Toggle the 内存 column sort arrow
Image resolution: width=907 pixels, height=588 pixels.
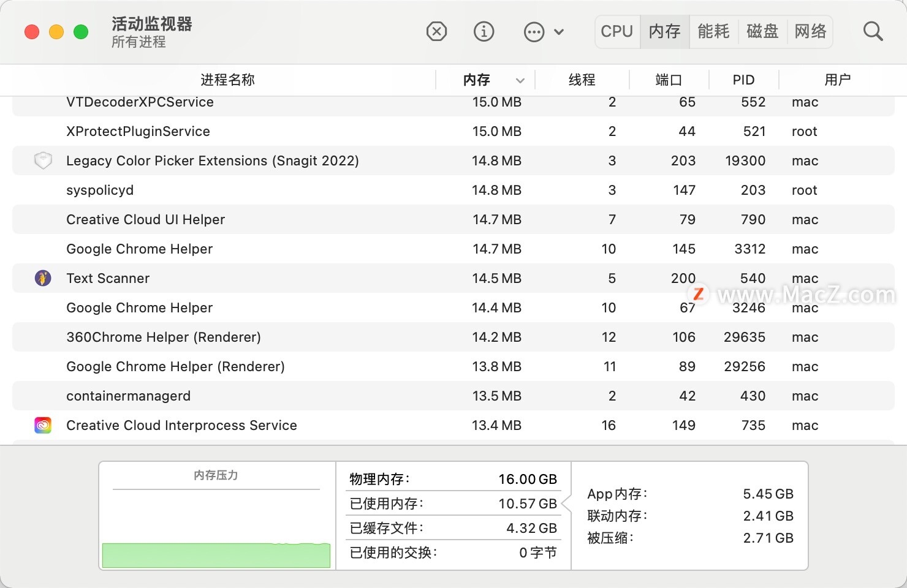tap(520, 80)
